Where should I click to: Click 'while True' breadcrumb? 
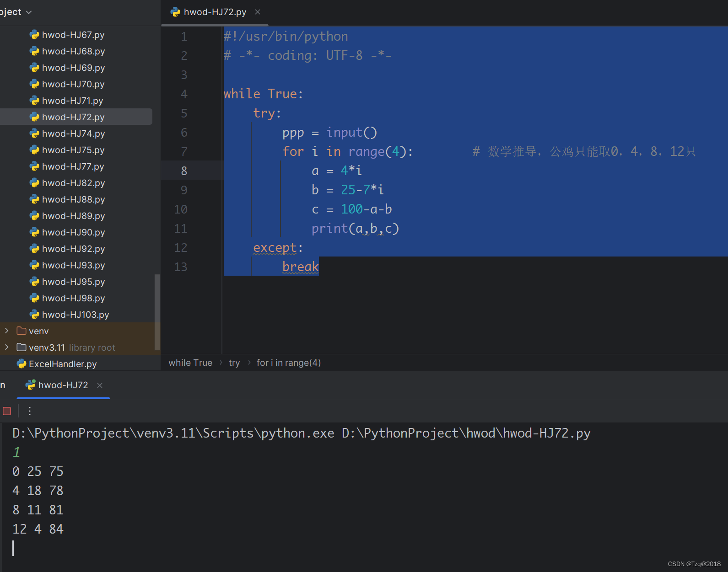click(190, 363)
